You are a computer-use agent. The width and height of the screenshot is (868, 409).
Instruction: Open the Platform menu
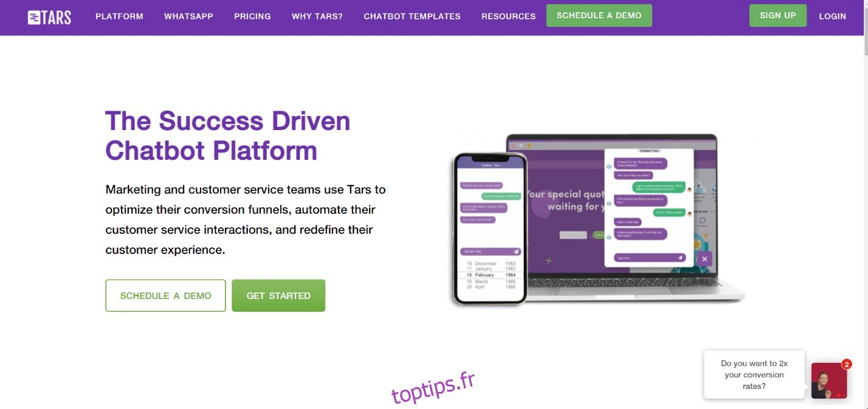119,16
